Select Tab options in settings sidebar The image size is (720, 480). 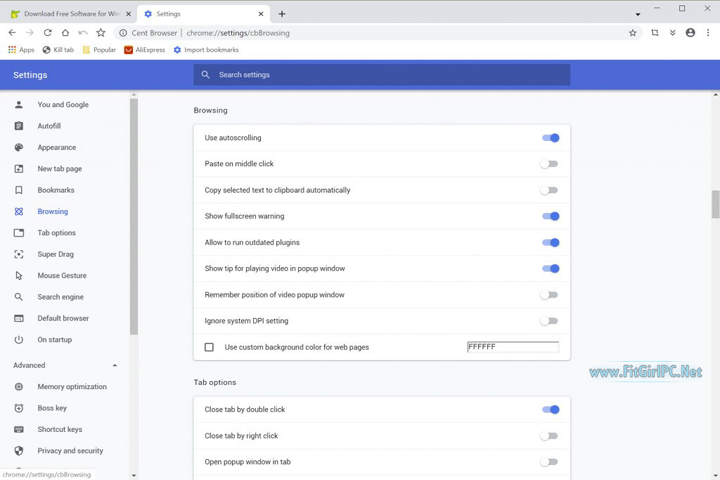point(56,233)
